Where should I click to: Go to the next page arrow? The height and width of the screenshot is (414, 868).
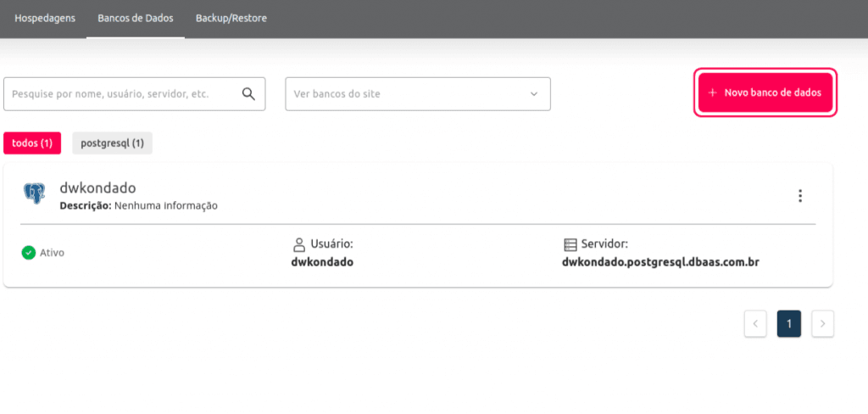(x=822, y=323)
